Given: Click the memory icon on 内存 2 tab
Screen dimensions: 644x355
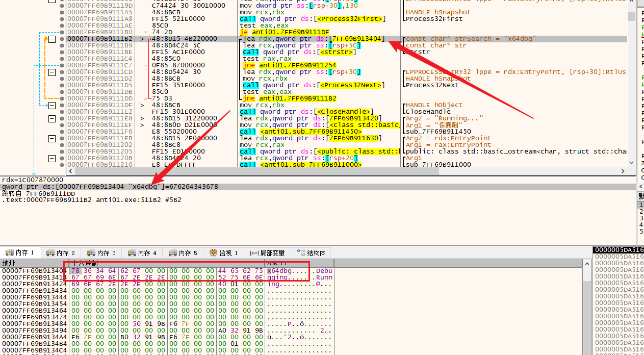Looking at the screenshot, I should (50, 253).
